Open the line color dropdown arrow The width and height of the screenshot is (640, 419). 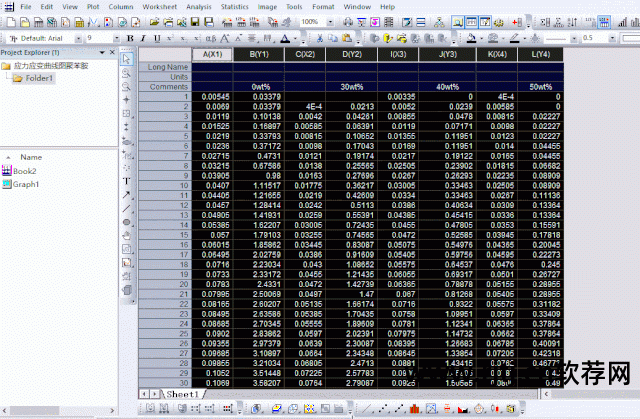click(x=524, y=39)
